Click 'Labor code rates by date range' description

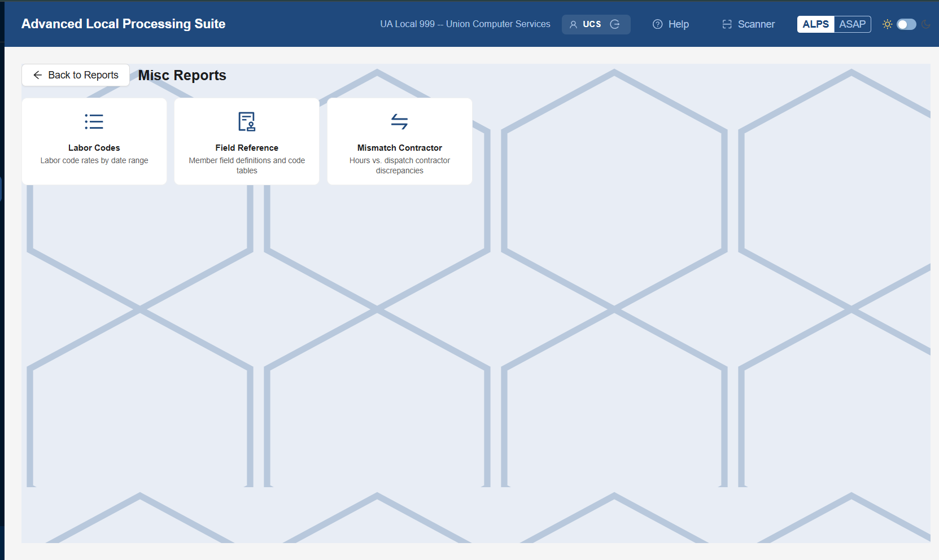pyautogui.click(x=94, y=160)
